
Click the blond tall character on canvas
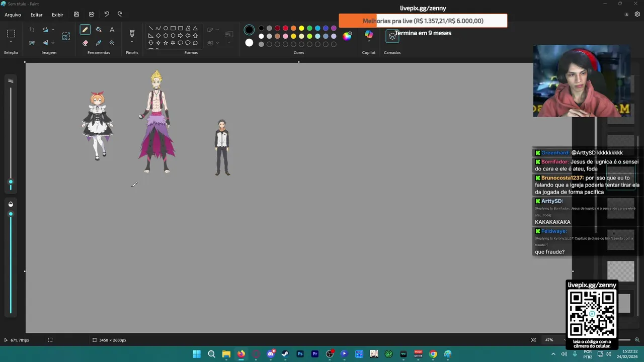coord(156,122)
